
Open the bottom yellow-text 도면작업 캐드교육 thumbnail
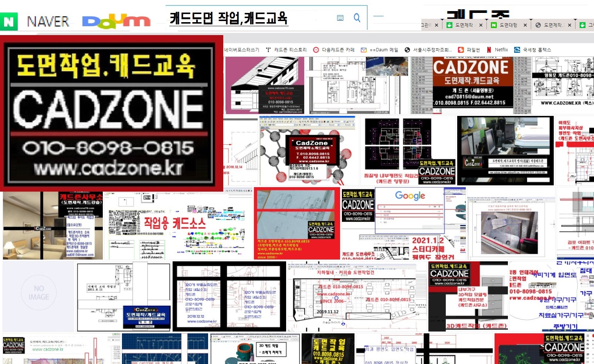tap(328, 348)
